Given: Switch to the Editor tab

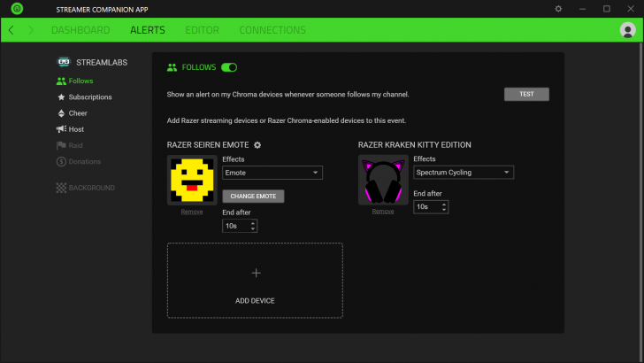Looking at the screenshot, I should pos(202,30).
